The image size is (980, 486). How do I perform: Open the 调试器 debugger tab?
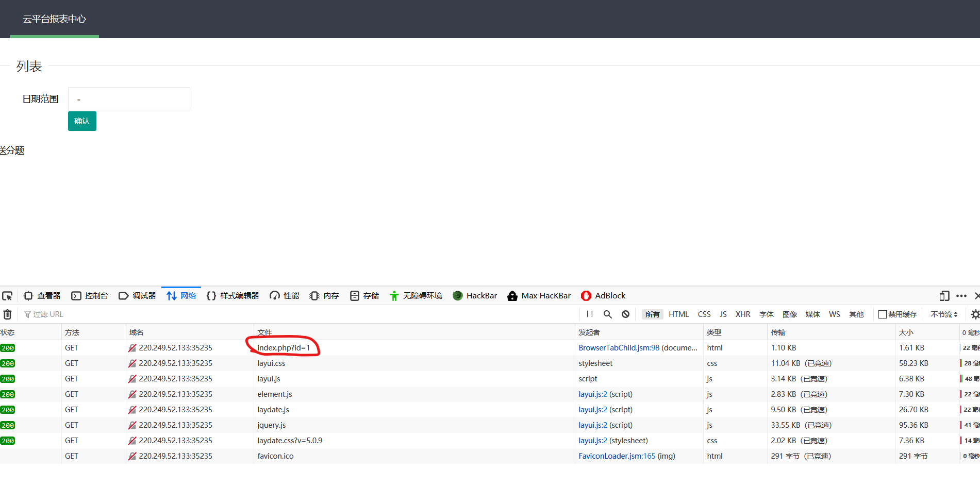pyautogui.click(x=137, y=296)
